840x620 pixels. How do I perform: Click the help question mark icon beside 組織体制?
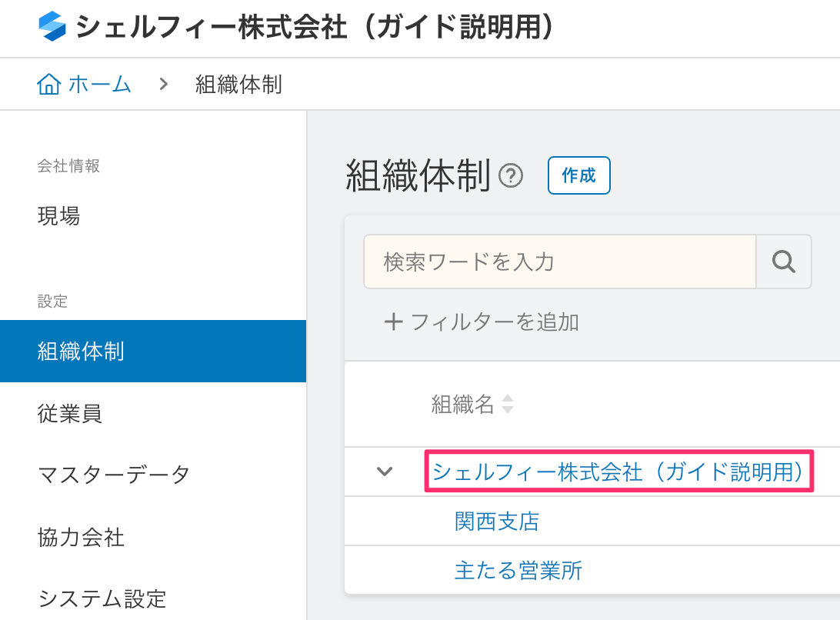511,175
